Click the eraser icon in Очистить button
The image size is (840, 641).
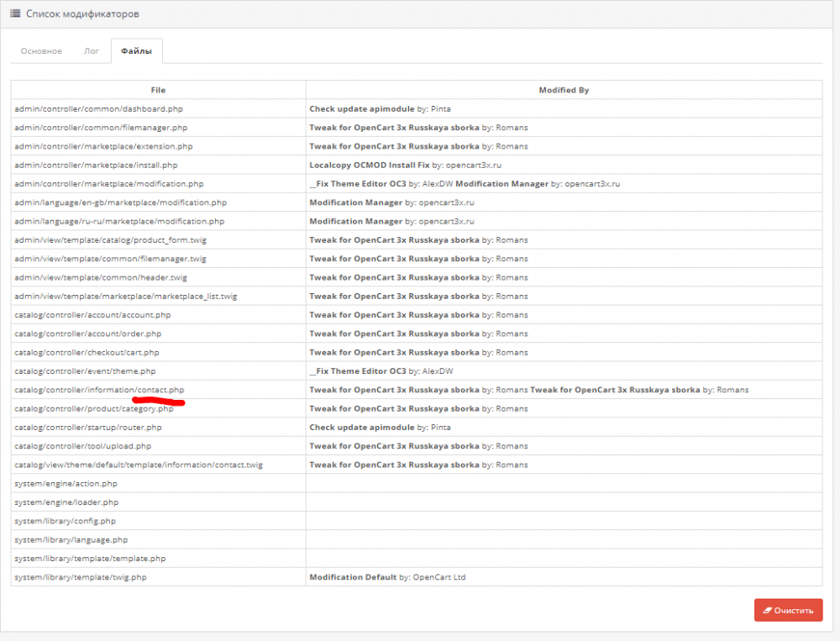point(767,611)
